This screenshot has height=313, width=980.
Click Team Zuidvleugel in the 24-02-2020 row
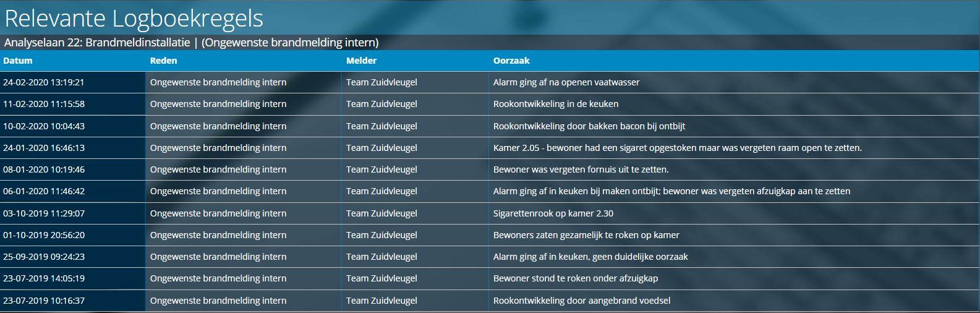click(381, 82)
